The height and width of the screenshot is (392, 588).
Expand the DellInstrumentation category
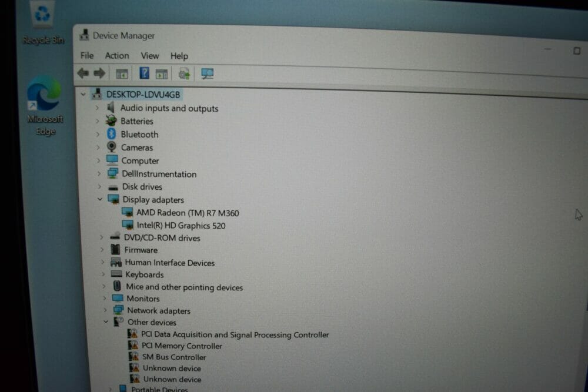(99, 173)
